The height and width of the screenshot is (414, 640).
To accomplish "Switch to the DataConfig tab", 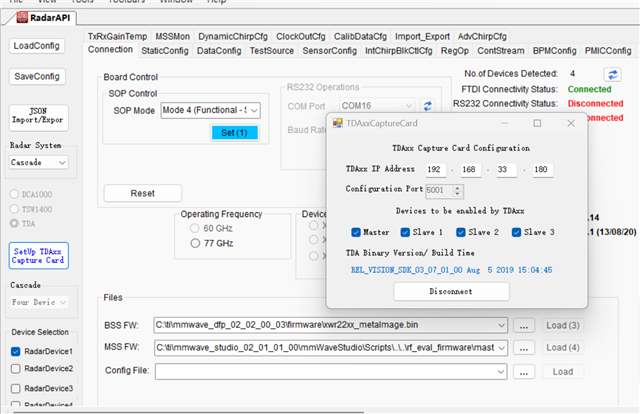I will point(219,51).
